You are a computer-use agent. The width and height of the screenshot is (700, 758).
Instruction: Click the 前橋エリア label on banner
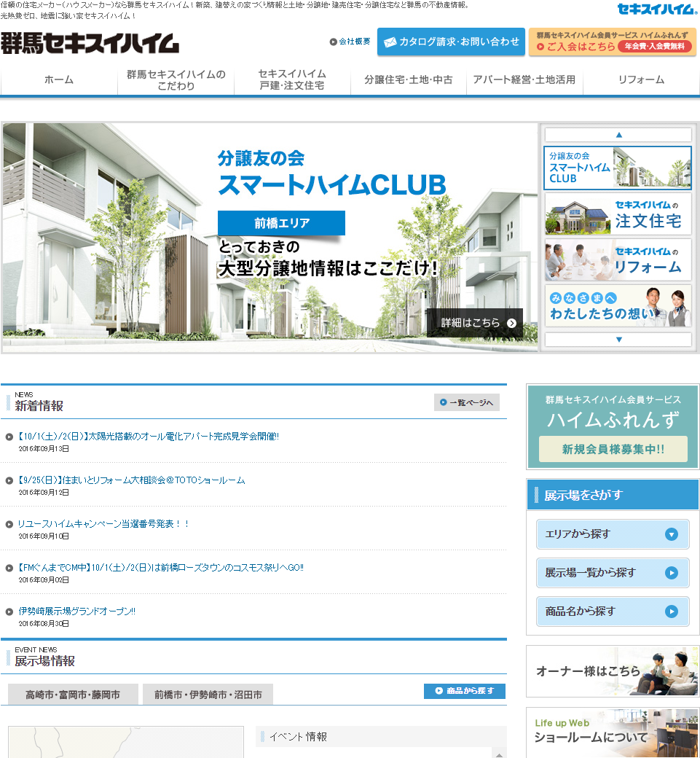point(282,223)
